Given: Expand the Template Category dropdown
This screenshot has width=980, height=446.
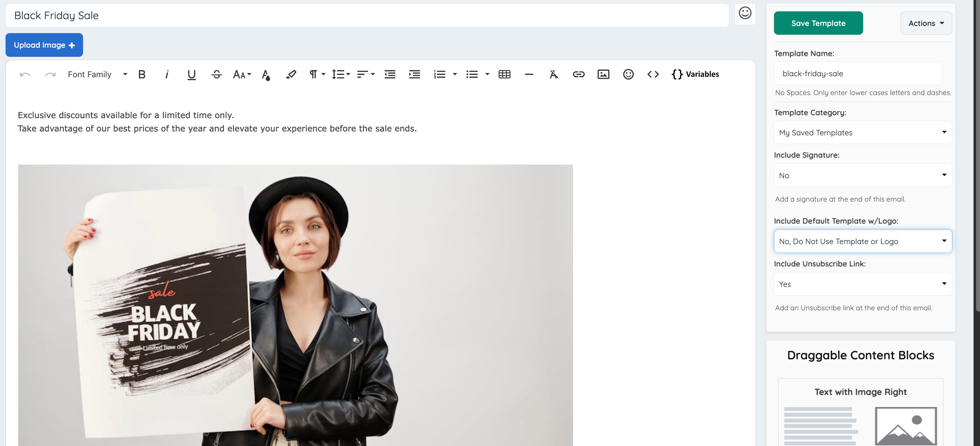Looking at the screenshot, I should click(863, 132).
